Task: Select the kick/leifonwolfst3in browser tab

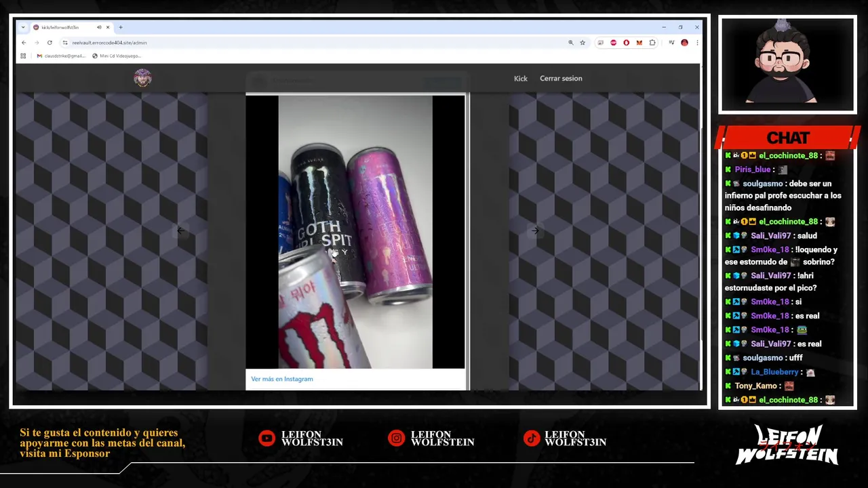Action: click(71, 27)
